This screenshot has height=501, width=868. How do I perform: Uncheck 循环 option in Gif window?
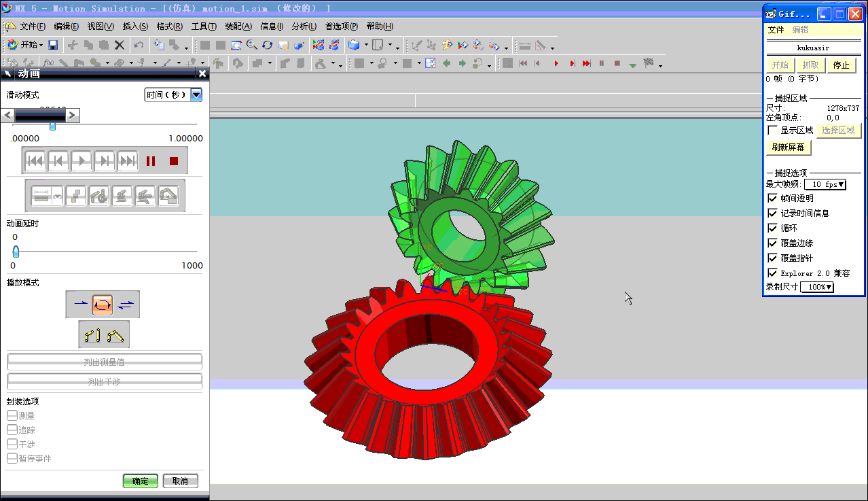772,228
